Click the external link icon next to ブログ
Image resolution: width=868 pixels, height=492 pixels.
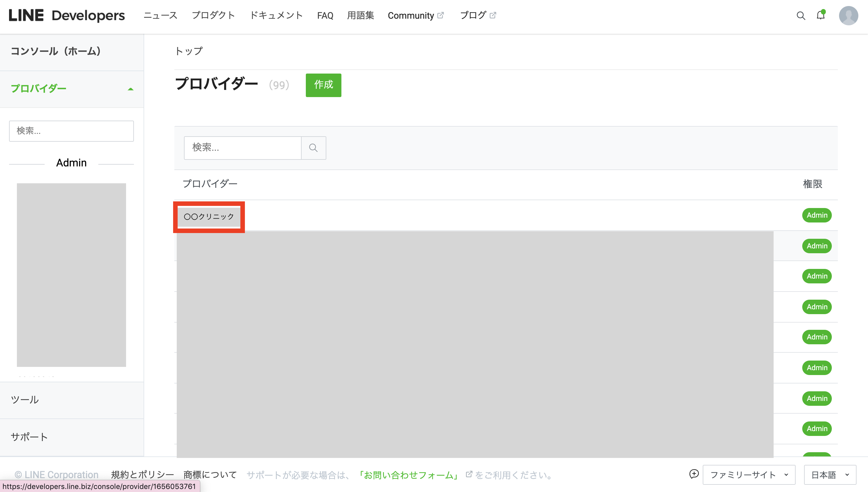493,15
